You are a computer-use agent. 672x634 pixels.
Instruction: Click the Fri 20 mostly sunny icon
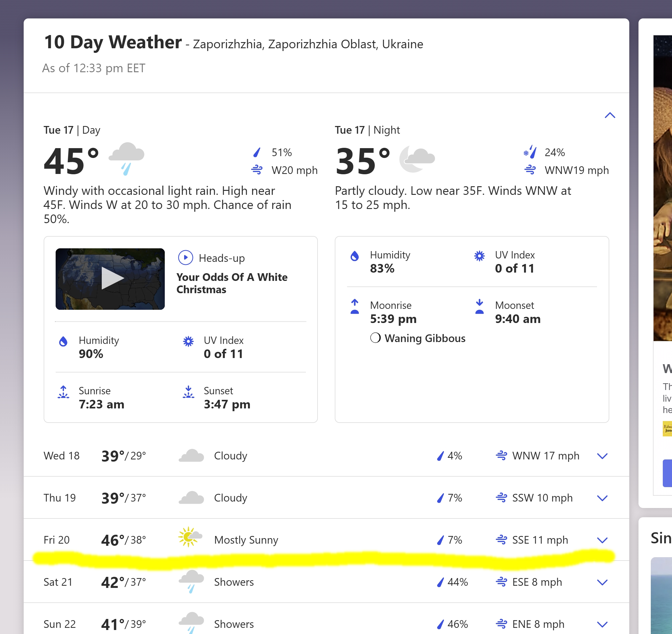pyautogui.click(x=190, y=537)
